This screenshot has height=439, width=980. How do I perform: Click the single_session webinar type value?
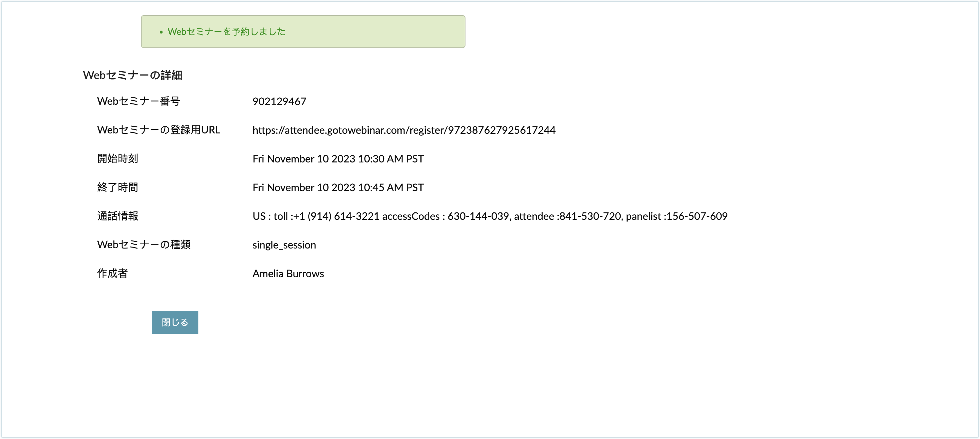tap(284, 245)
